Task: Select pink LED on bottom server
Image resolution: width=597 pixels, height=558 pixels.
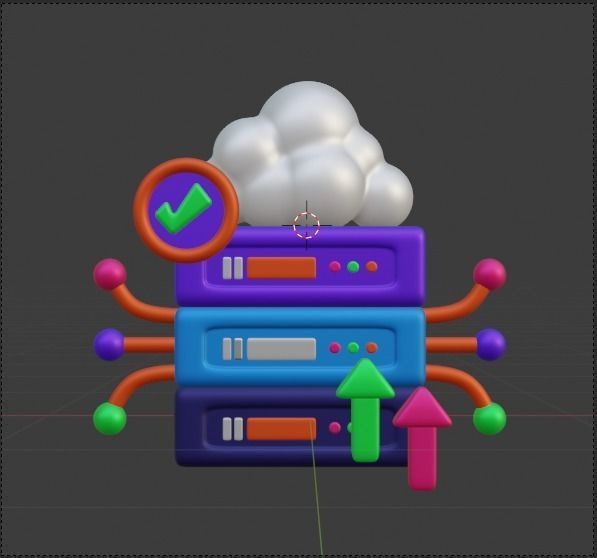Action: (335, 428)
